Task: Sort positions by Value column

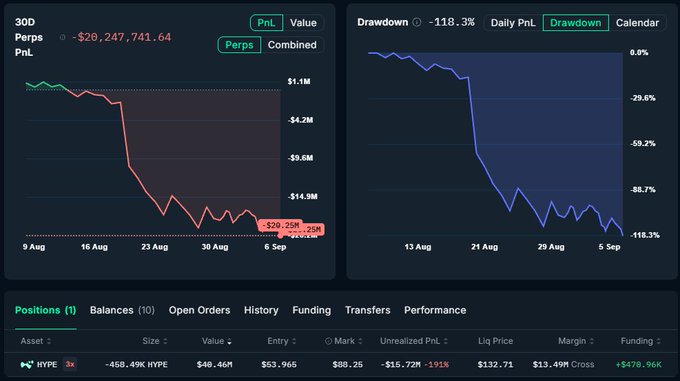Action: click(x=216, y=341)
